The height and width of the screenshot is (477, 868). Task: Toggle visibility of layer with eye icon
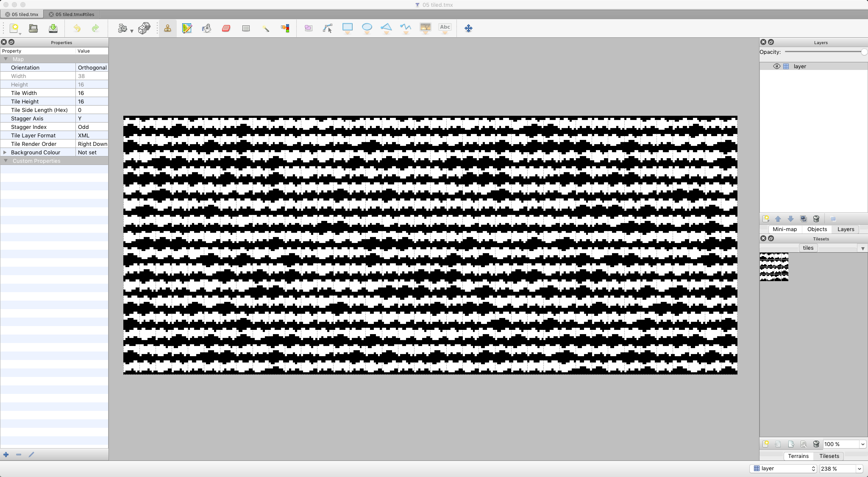[x=776, y=67]
